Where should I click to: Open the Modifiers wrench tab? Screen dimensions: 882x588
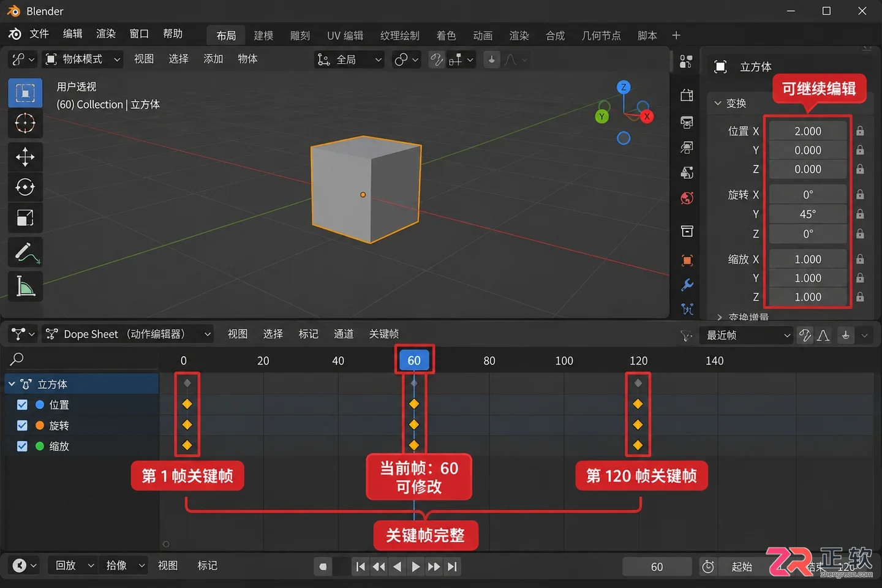(687, 285)
